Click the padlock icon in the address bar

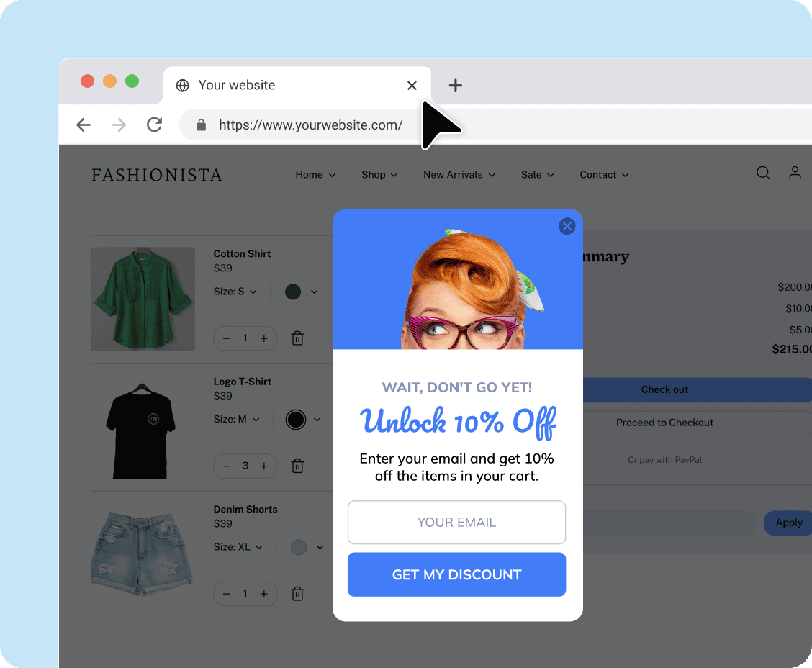[x=200, y=125]
